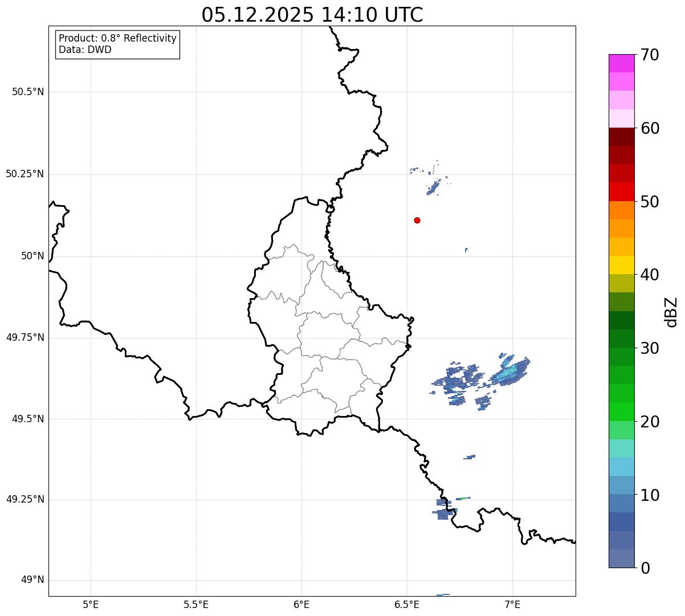
Task: Click the pale pink swatch just above 60
Action: pyautogui.click(x=622, y=119)
